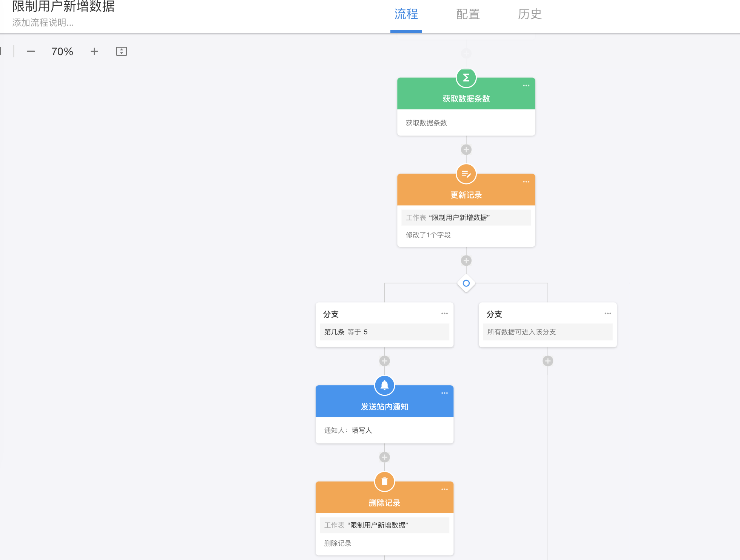
Task: Click the fit-to-screen icon in zoom toolbar
Action: click(121, 51)
